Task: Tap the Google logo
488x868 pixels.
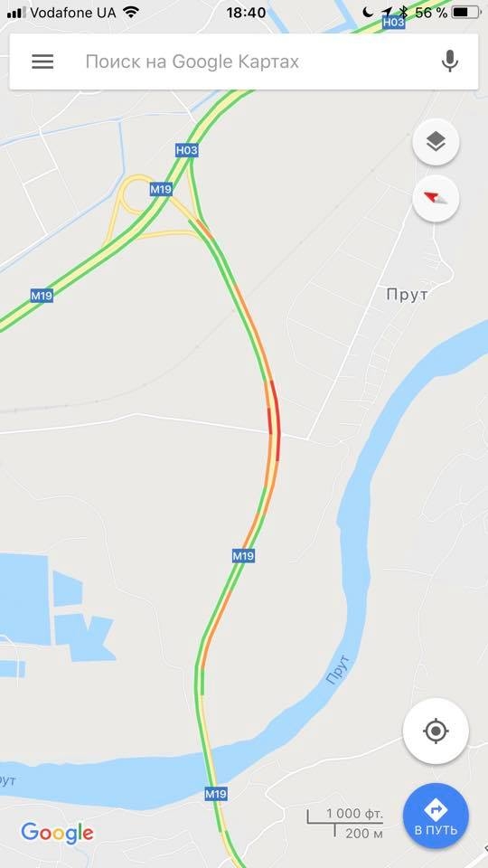Action: pos(58,833)
